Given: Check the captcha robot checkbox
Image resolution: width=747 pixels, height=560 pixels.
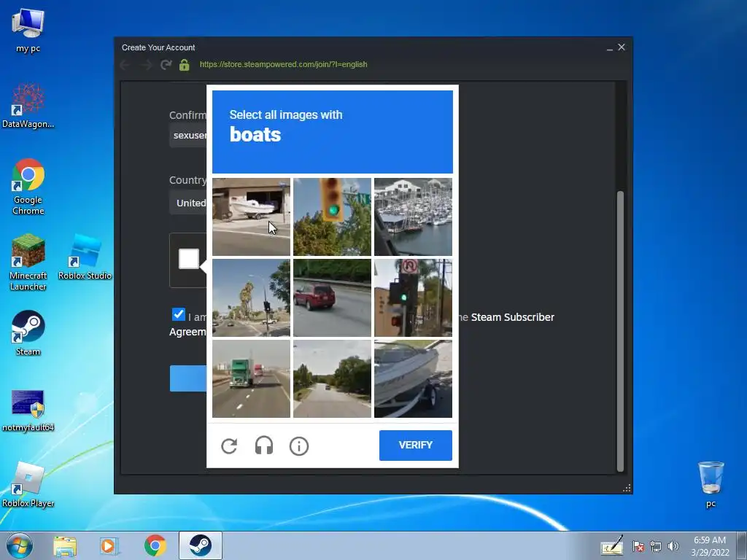Looking at the screenshot, I should 189,259.
